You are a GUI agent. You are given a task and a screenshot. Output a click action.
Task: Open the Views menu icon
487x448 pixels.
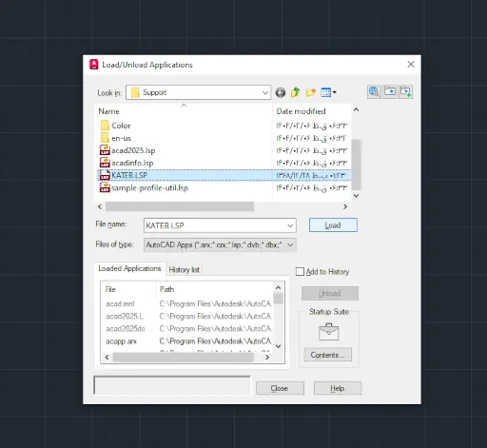[328, 92]
